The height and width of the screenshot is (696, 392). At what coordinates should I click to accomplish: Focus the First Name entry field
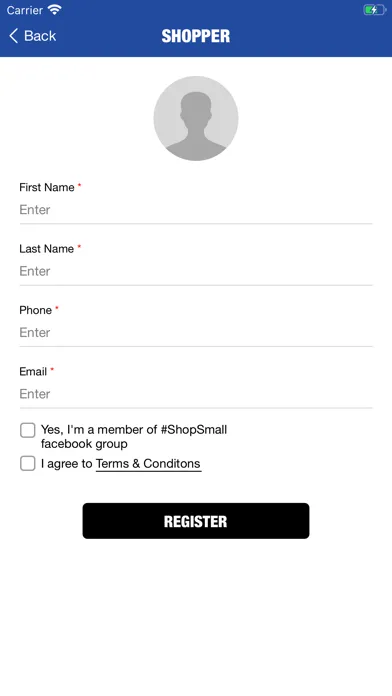[x=196, y=210]
